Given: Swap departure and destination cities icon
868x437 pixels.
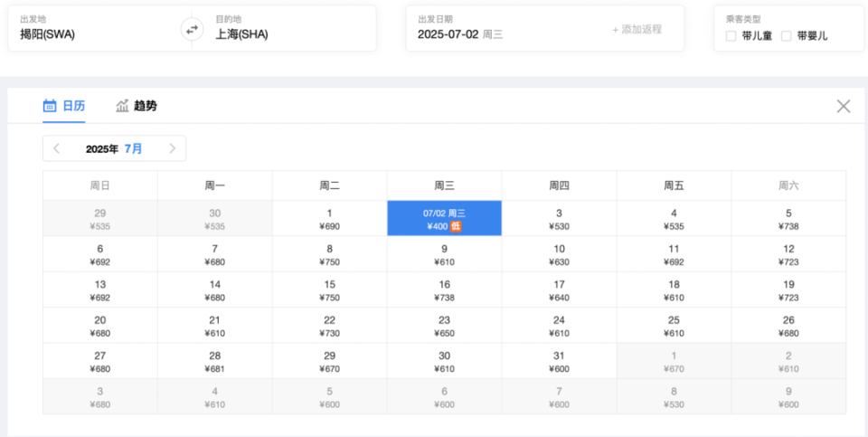Looking at the screenshot, I should [x=192, y=29].
